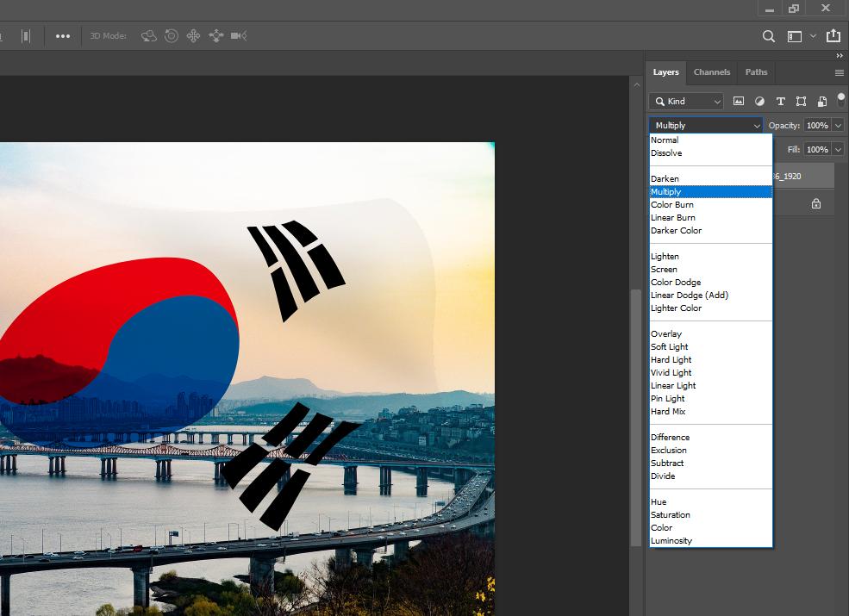Apply Difference blend mode
Screen dimensions: 849x616
click(710, 438)
